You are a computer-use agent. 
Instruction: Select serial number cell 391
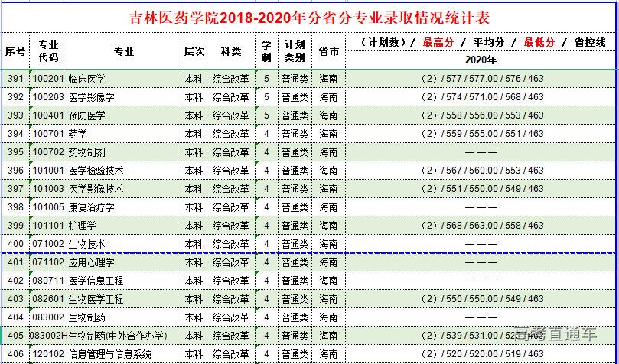click(15, 79)
